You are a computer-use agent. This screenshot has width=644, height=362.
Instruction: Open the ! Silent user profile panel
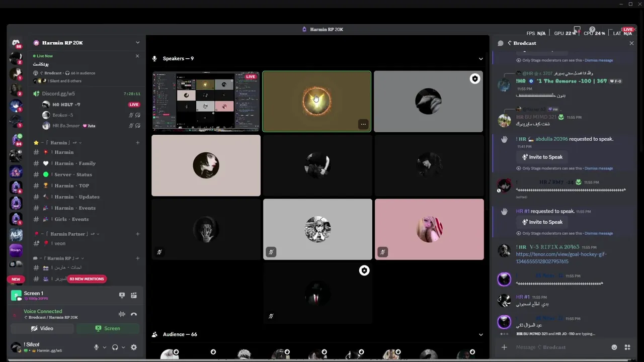click(43, 347)
